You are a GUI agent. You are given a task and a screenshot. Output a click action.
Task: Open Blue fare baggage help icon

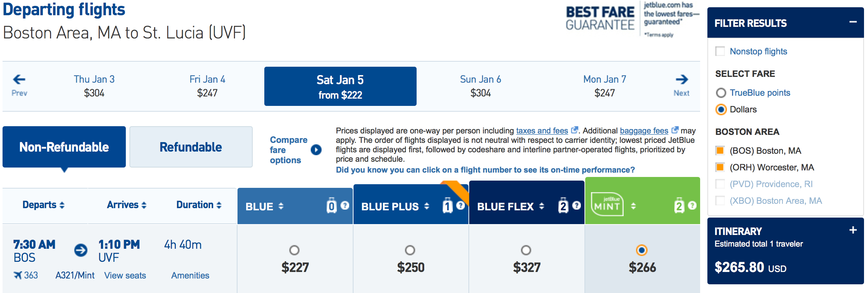click(x=345, y=206)
